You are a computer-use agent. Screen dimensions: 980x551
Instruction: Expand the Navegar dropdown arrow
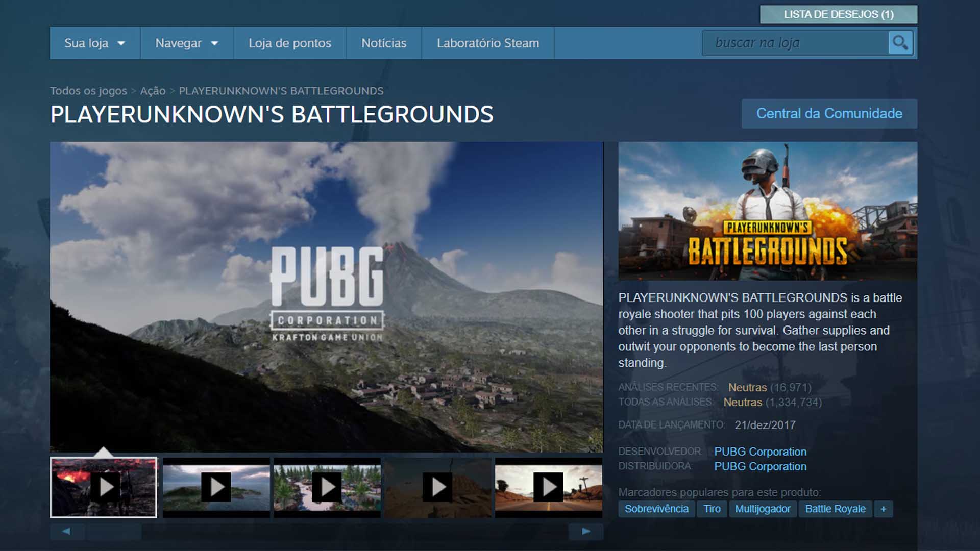coord(214,43)
